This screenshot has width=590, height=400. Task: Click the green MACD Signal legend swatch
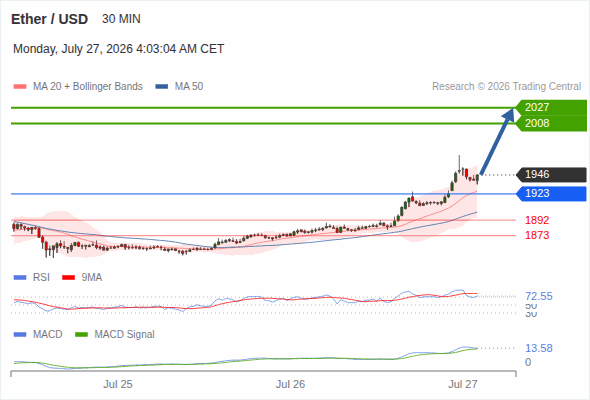coord(82,334)
